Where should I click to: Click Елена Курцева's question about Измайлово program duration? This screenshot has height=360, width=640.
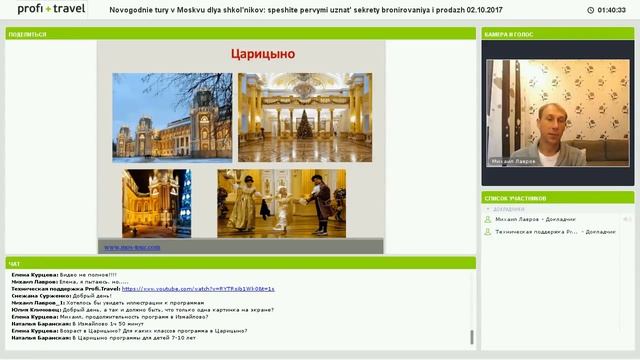click(x=110, y=317)
